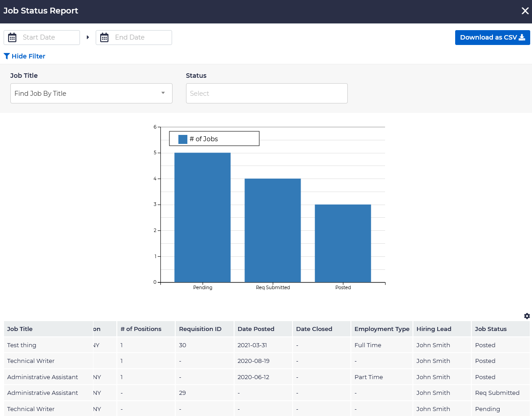Click the filter funnel icon
This screenshot has height=416, width=532.
point(7,56)
